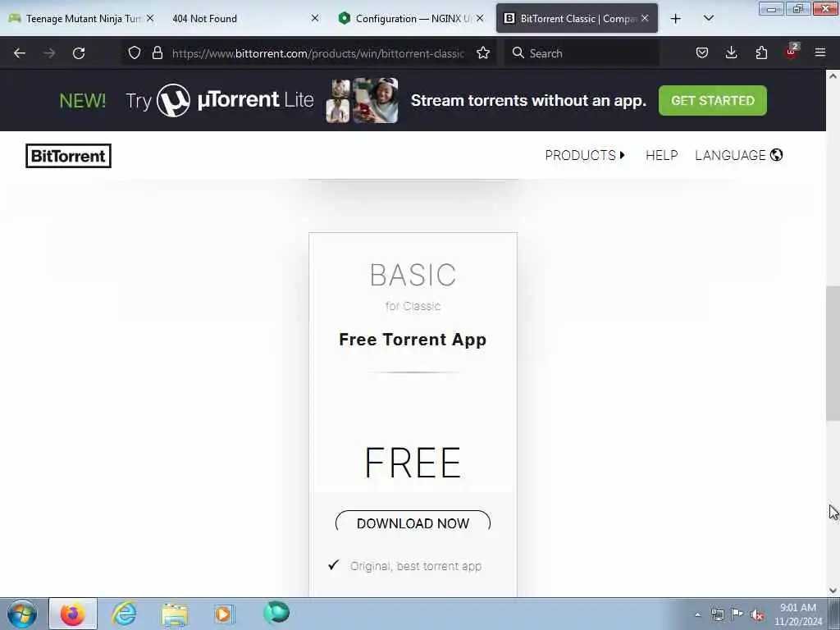Open tracking protection shield icon

point(135,53)
